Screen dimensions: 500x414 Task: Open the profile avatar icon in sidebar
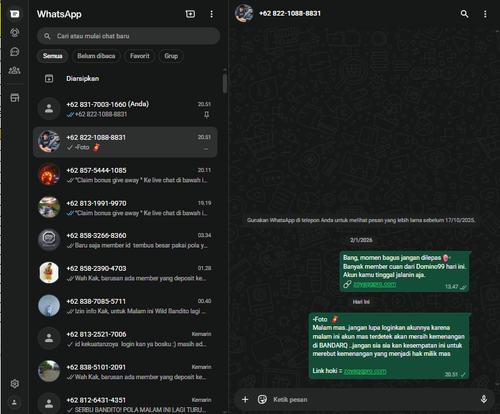(14, 402)
